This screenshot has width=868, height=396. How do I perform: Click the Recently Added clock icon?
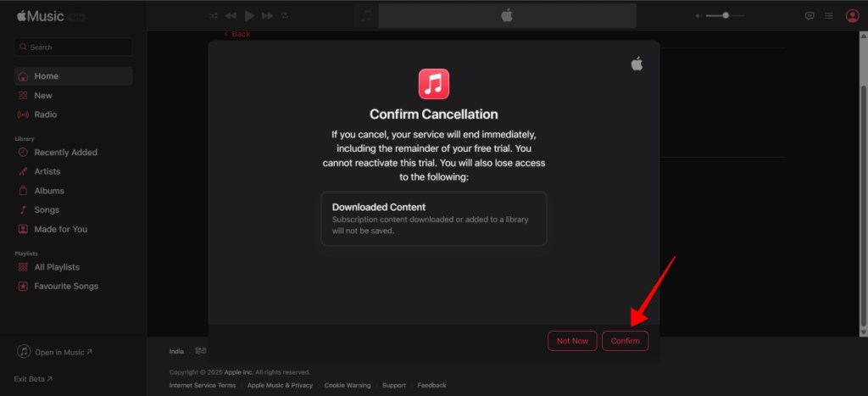point(23,153)
